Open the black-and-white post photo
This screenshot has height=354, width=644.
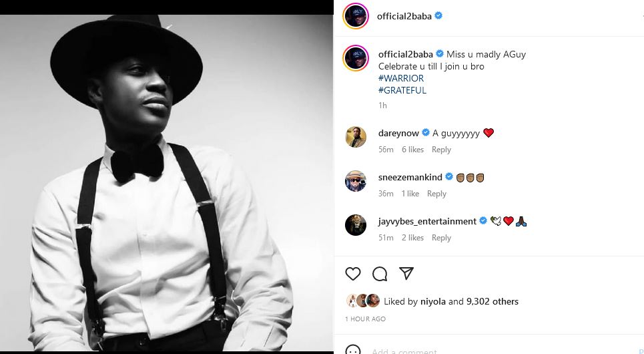pyautogui.click(x=167, y=180)
